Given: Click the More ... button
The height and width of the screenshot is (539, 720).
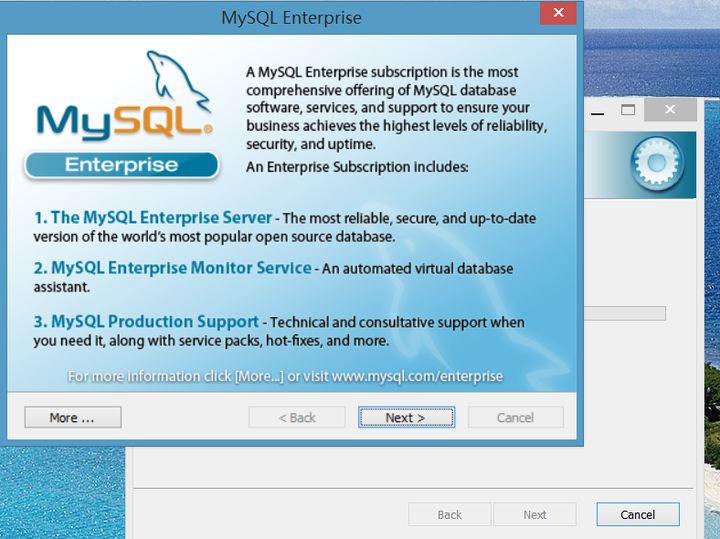Looking at the screenshot, I should (x=73, y=417).
